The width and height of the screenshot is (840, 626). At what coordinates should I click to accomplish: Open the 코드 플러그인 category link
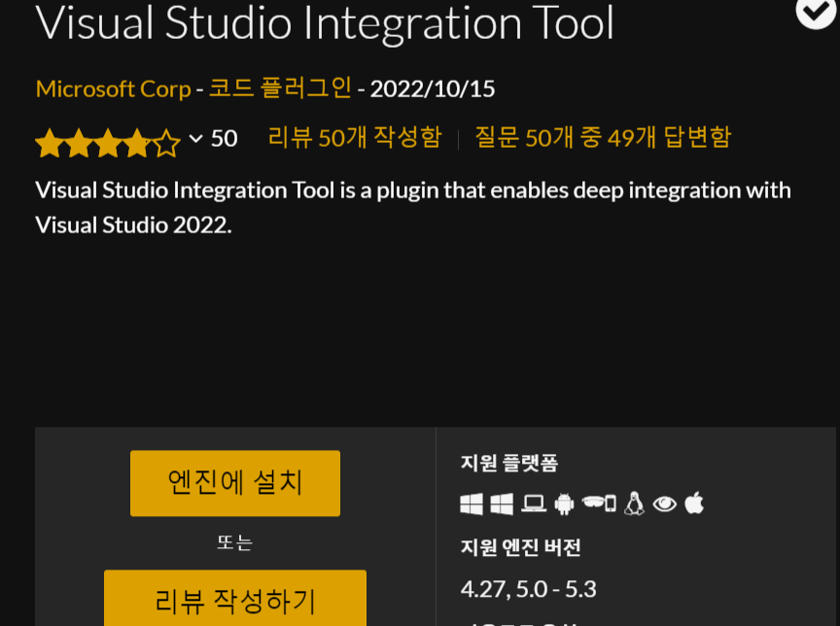(x=280, y=88)
